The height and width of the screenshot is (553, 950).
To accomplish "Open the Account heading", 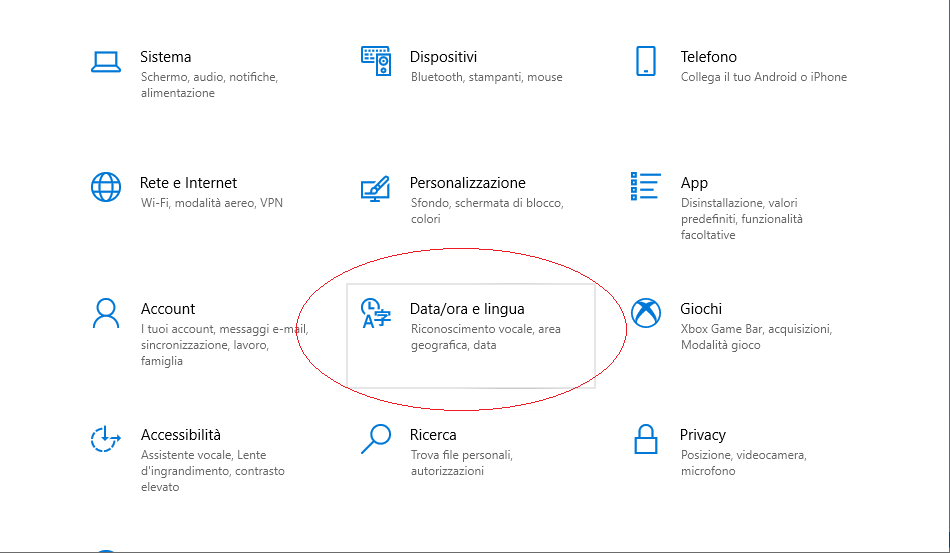I will tap(168, 309).
